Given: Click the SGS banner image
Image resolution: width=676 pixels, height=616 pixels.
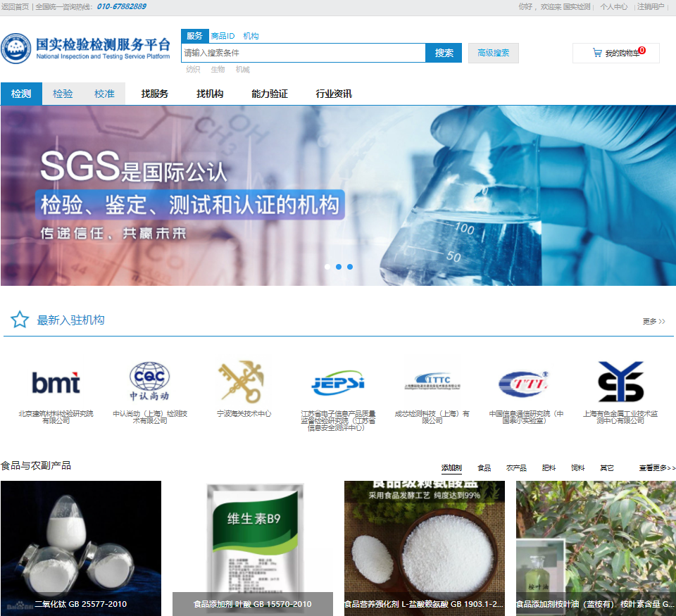Looking at the screenshot, I should 338,195.
